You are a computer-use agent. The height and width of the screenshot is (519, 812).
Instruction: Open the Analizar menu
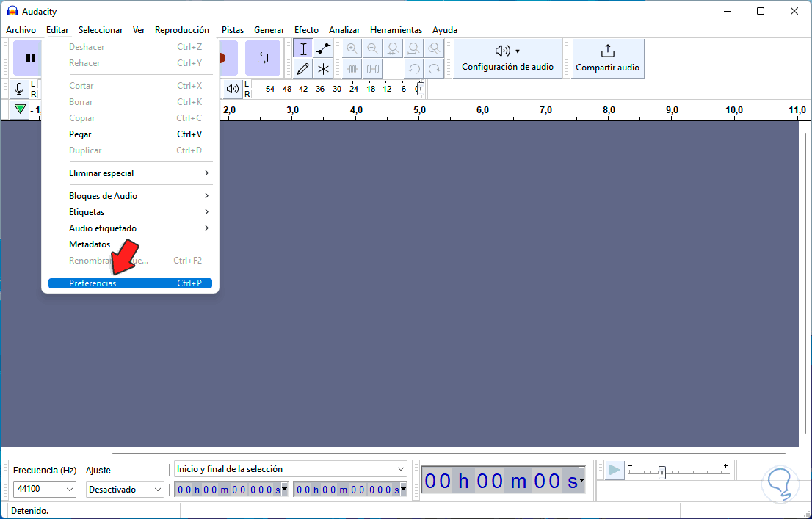[344, 30]
